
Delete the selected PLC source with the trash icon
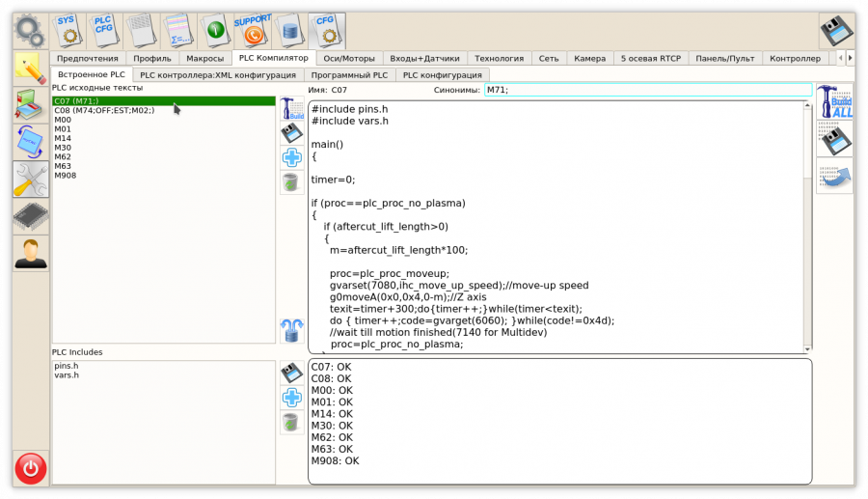point(291,182)
